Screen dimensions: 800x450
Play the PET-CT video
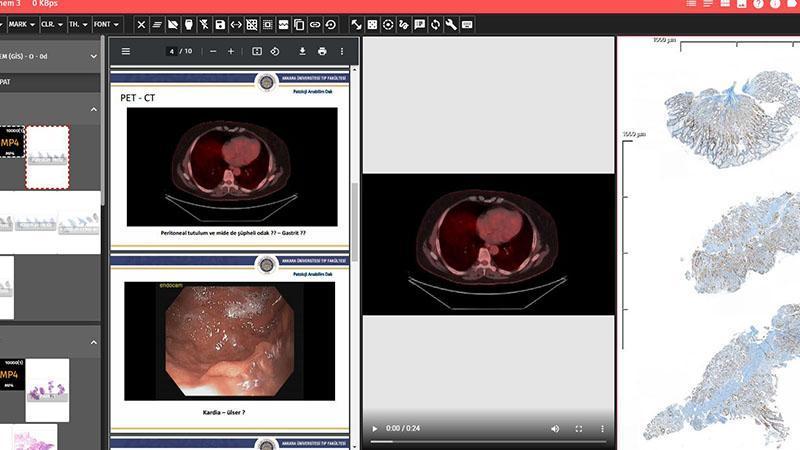click(375, 428)
